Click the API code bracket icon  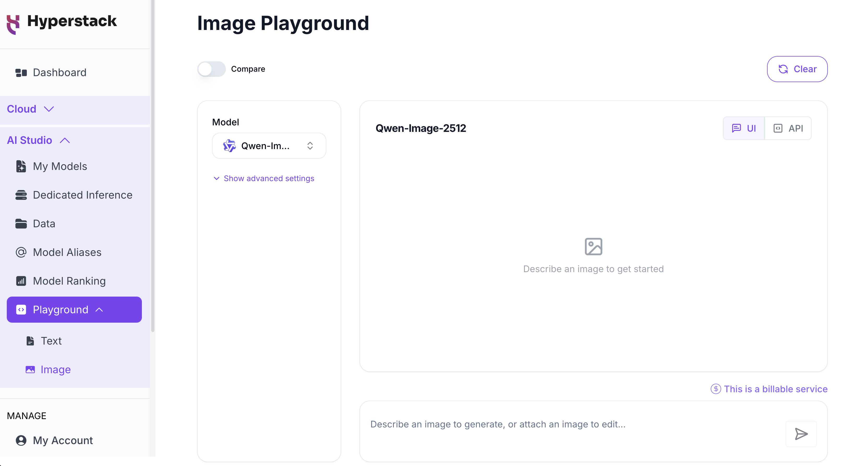tap(778, 128)
